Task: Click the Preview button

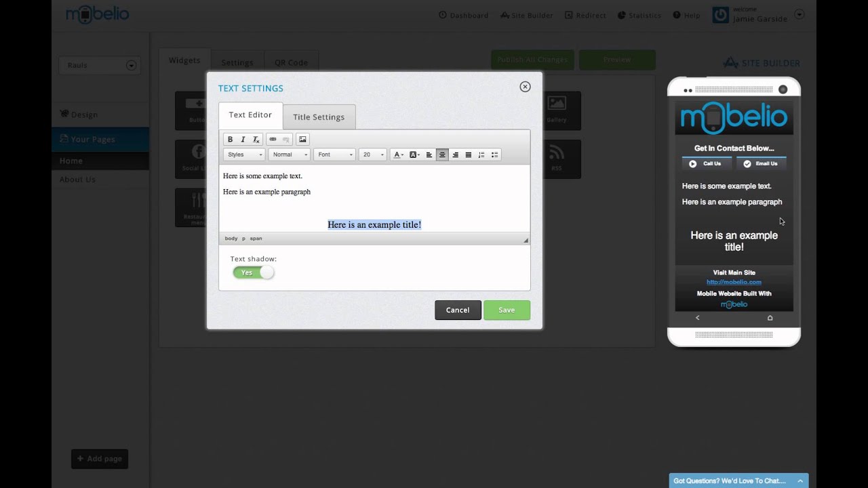Action: tap(617, 60)
